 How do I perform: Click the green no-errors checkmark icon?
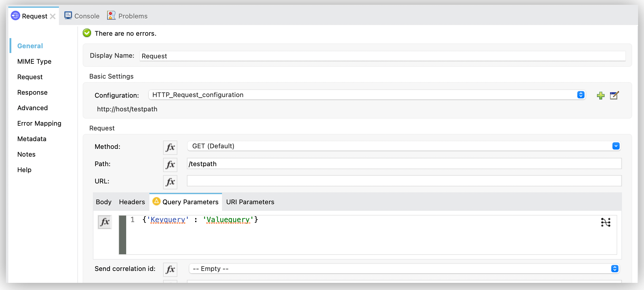tap(87, 33)
